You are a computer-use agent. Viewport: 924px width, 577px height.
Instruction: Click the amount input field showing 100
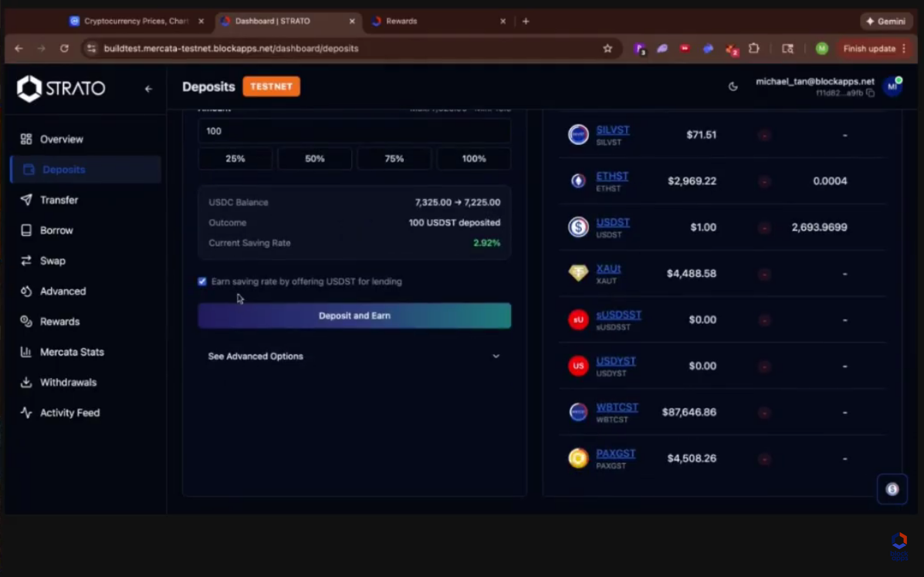pos(354,131)
